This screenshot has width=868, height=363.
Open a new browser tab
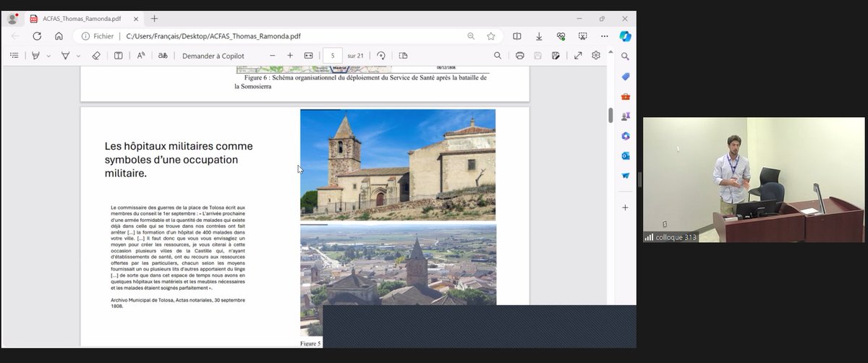click(x=154, y=18)
